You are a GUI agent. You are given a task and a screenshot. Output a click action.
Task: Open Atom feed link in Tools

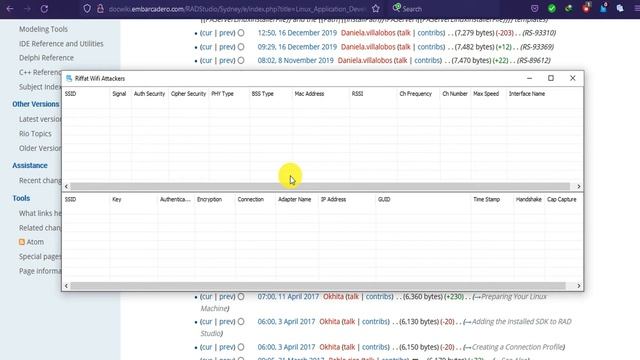coord(35,242)
